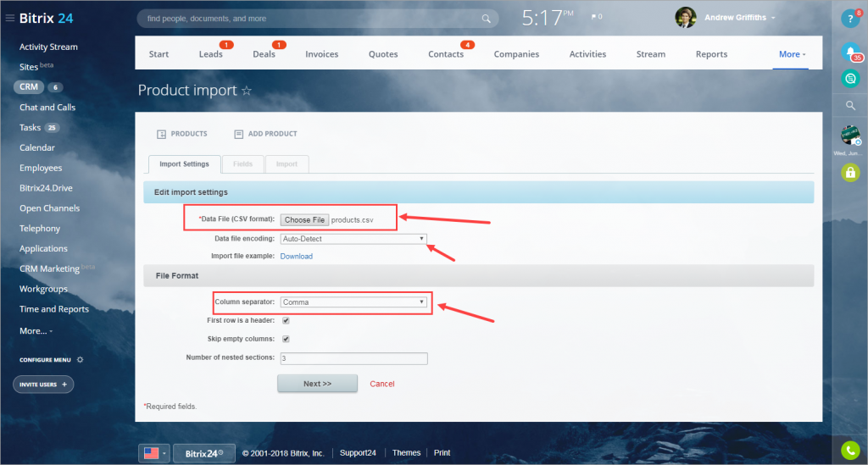
Task: Click the configure menu gear icon
Action: [x=81, y=359]
